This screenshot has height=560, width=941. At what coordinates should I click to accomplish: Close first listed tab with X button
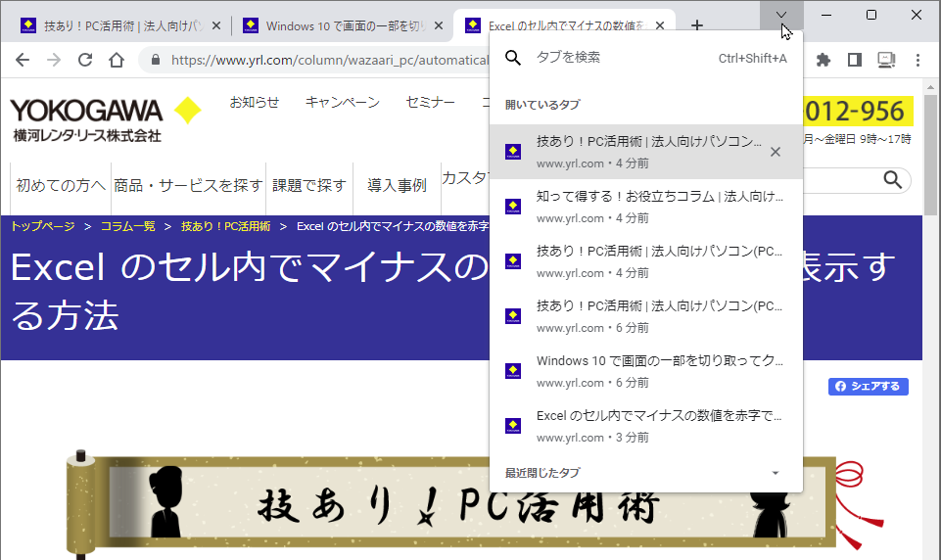(x=776, y=152)
